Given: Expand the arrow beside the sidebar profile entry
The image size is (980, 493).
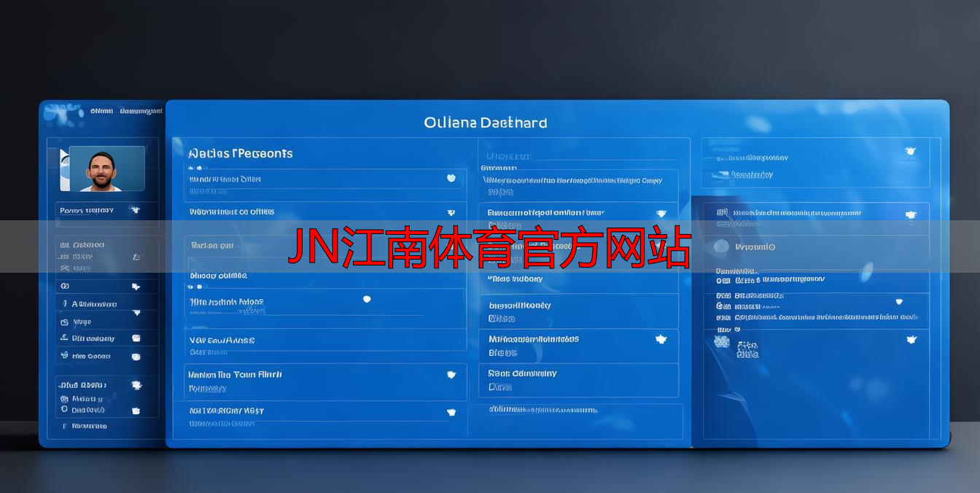Looking at the screenshot, I should (x=133, y=211).
